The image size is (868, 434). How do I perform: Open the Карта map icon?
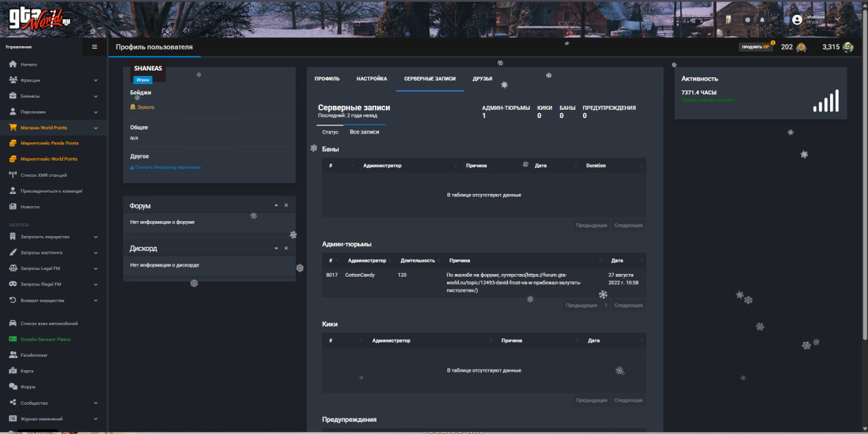[x=13, y=371]
